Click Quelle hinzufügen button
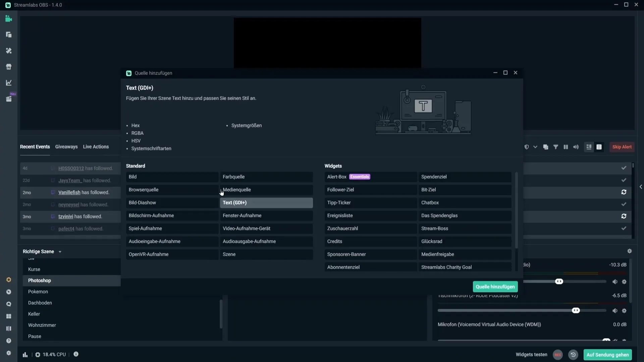 (x=495, y=287)
